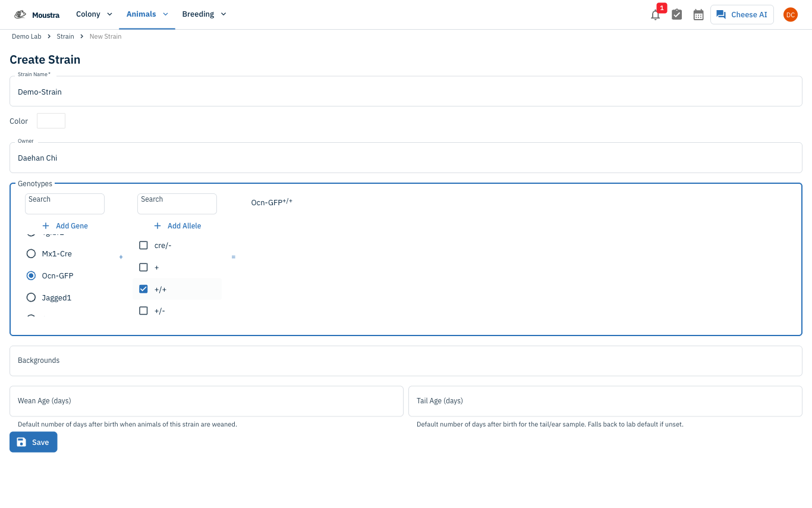
Task: Check the + allele checkbox
Action: [x=143, y=267]
